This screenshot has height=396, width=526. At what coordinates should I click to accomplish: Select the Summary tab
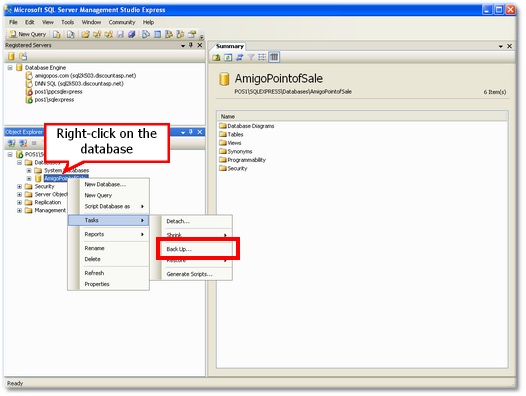[229, 46]
